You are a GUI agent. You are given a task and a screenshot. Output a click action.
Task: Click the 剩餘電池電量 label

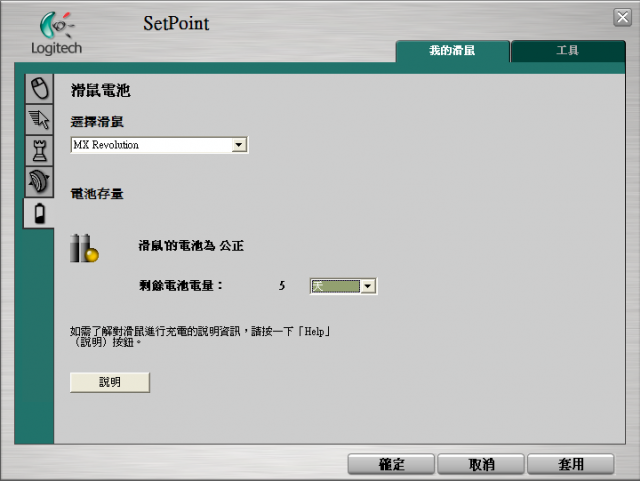point(181,285)
